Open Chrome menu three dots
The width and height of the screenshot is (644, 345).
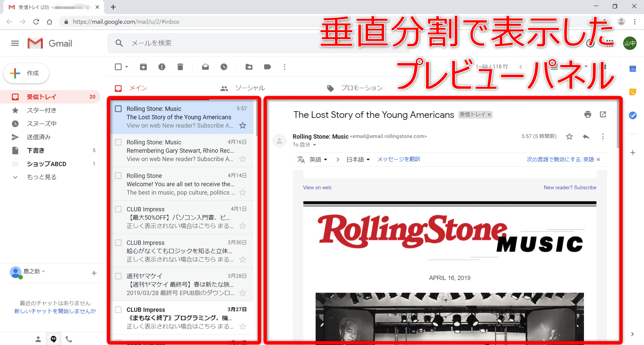pos(635,22)
